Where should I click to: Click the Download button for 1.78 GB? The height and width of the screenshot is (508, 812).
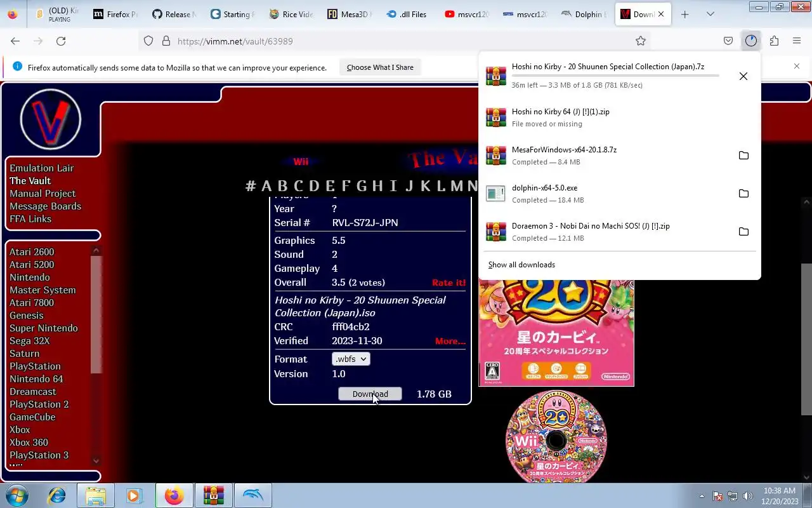pos(370,394)
